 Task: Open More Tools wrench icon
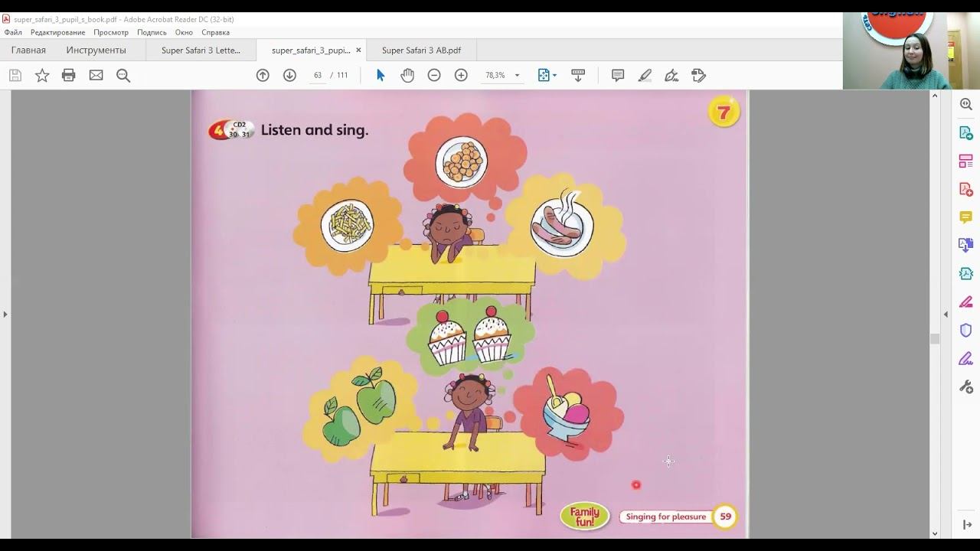click(966, 386)
